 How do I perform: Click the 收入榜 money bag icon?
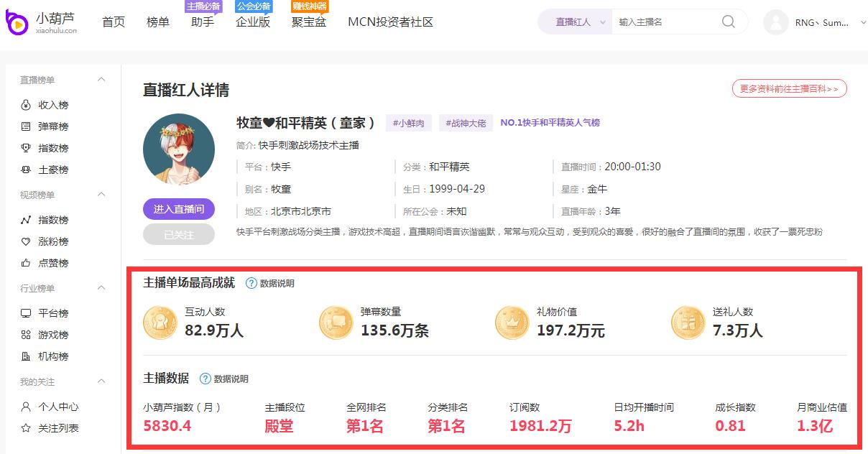[26, 105]
